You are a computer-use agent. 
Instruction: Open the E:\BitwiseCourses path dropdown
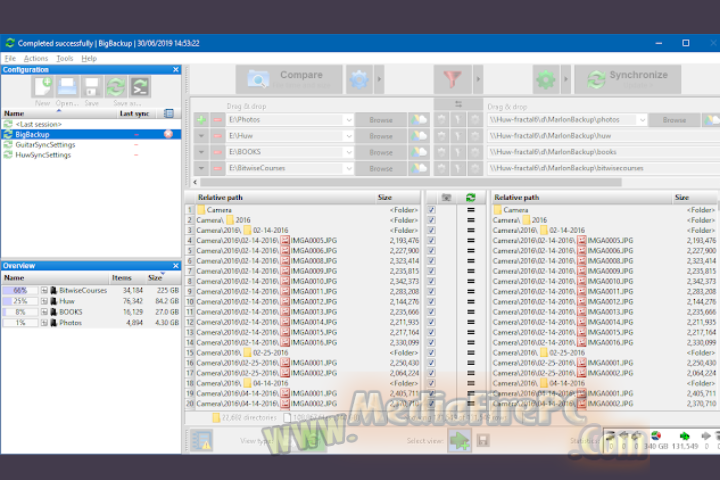pyautogui.click(x=349, y=168)
